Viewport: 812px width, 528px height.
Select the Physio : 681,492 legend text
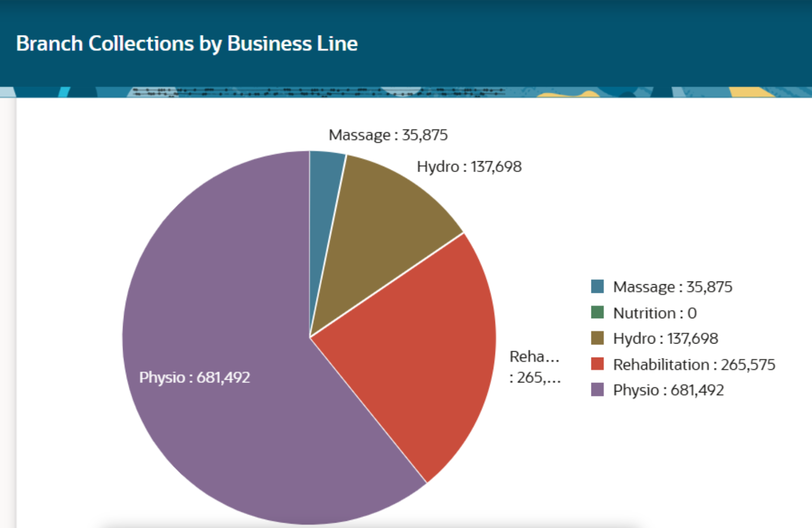tap(668, 390)
